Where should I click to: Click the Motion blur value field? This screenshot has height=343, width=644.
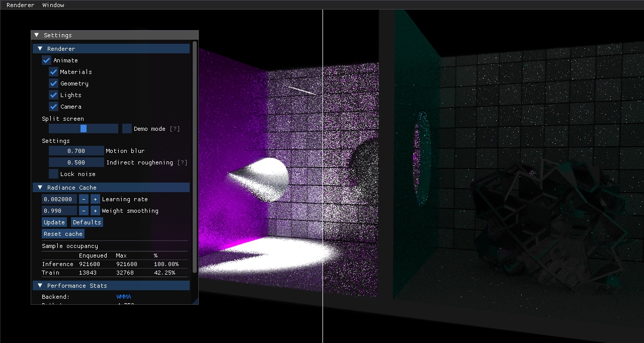pyautogui.click(x=76, y=151)
